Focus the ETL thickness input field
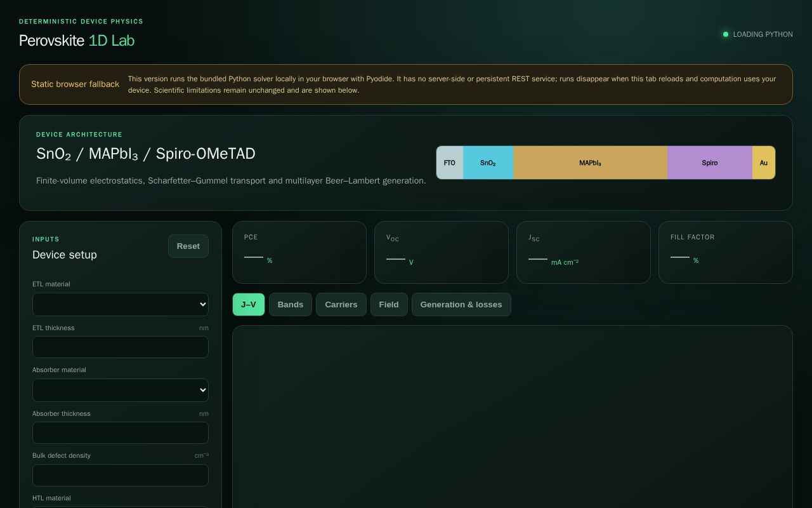Screen dimensions: 812x508 coord(121,347)
